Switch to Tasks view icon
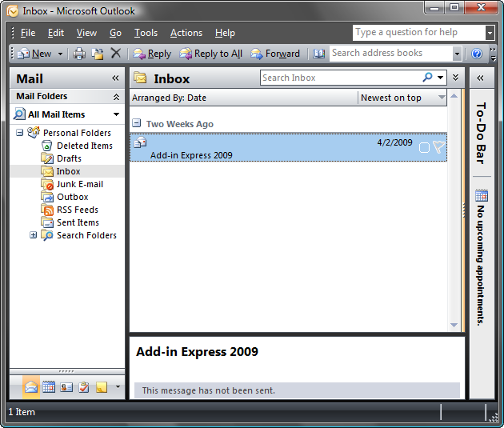The height and width of the screenshot is (428, 504). (84, 387)
